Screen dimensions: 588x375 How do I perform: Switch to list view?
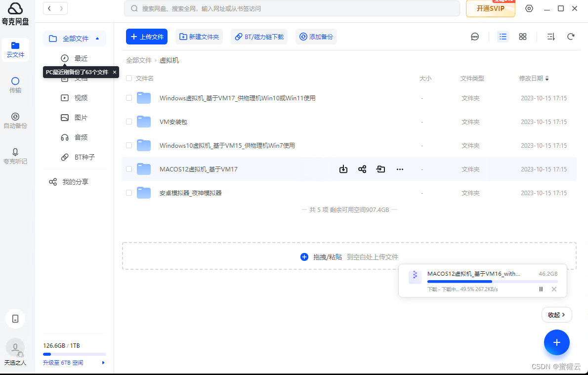(x=503, y=37)
